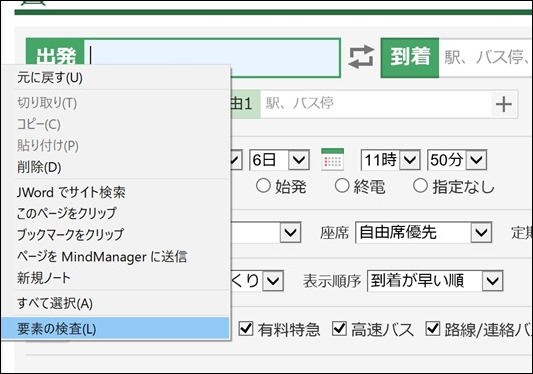
Task: Toggle the 路線/連絡バス checkbox
Action: [x=433, y=328]
